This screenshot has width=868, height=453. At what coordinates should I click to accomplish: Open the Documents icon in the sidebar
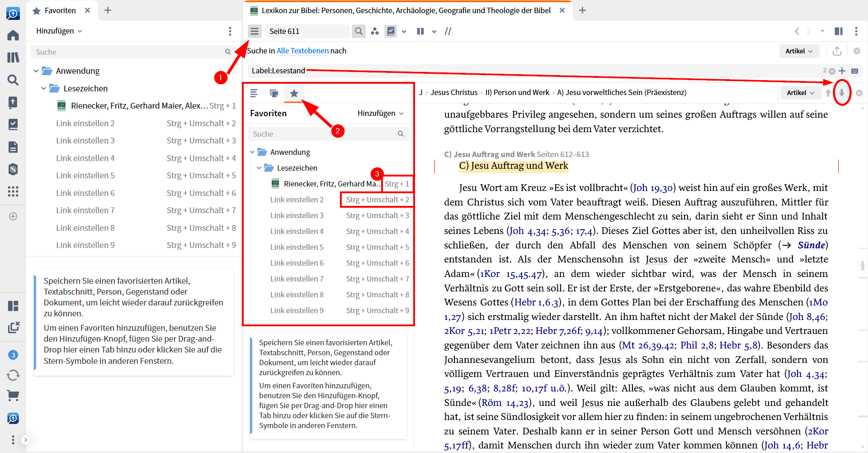(13, 147)
